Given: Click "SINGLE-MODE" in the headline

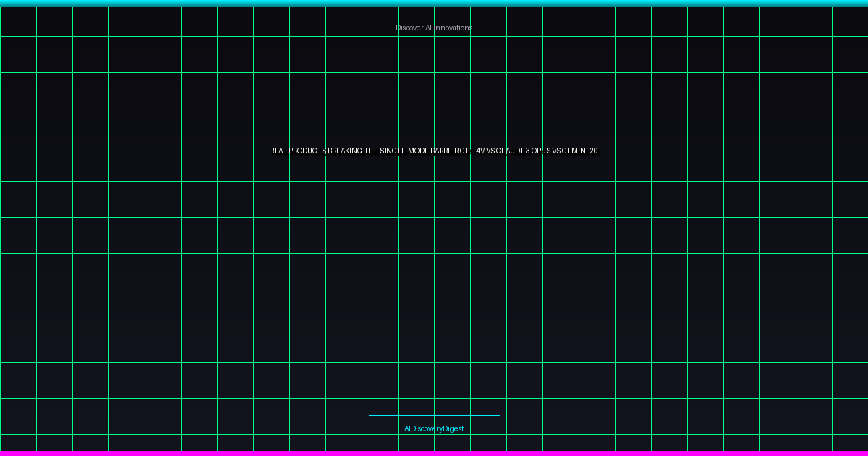Looking at the screenshot, I should pyautogui.click(x=404, y=151).
